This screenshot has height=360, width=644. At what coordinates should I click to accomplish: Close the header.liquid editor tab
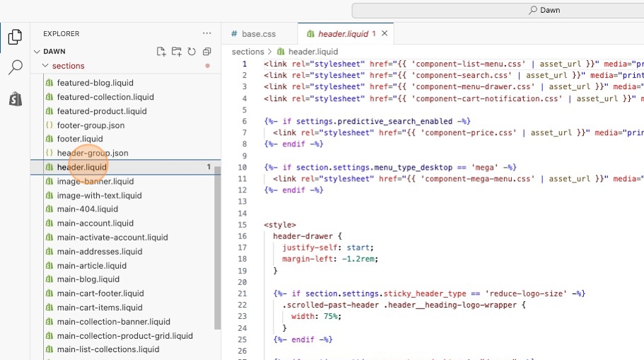click(385, 33)
